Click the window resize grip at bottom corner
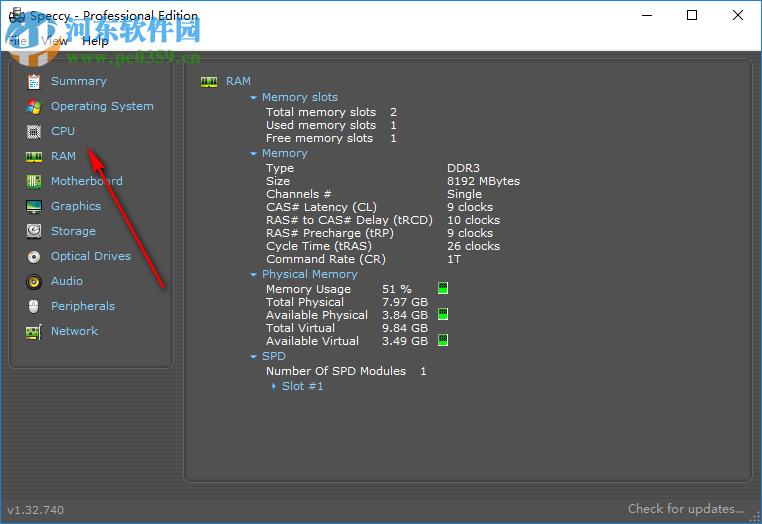762x524 pixels. (755, 517)
